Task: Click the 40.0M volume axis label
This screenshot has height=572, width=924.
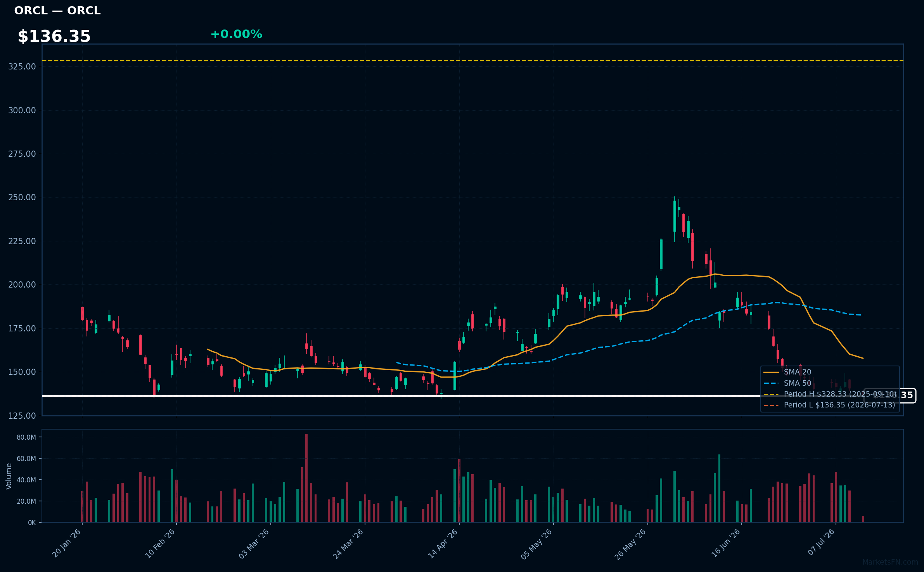Action: [26, 480]
